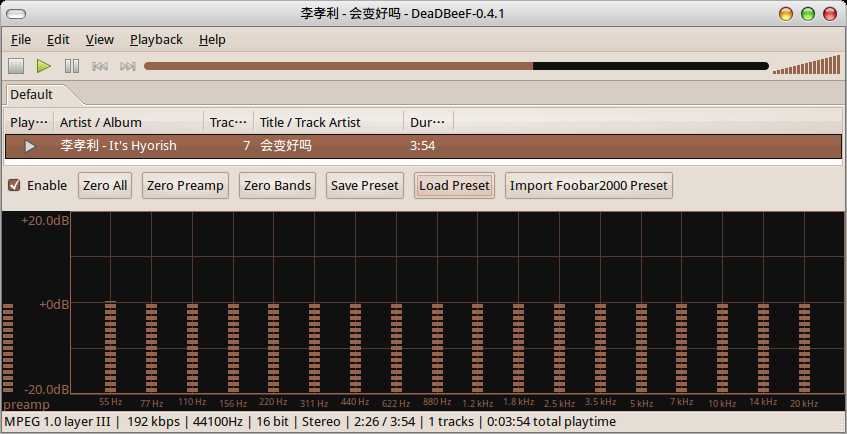Adjust the volume bar

click(806, 65)
